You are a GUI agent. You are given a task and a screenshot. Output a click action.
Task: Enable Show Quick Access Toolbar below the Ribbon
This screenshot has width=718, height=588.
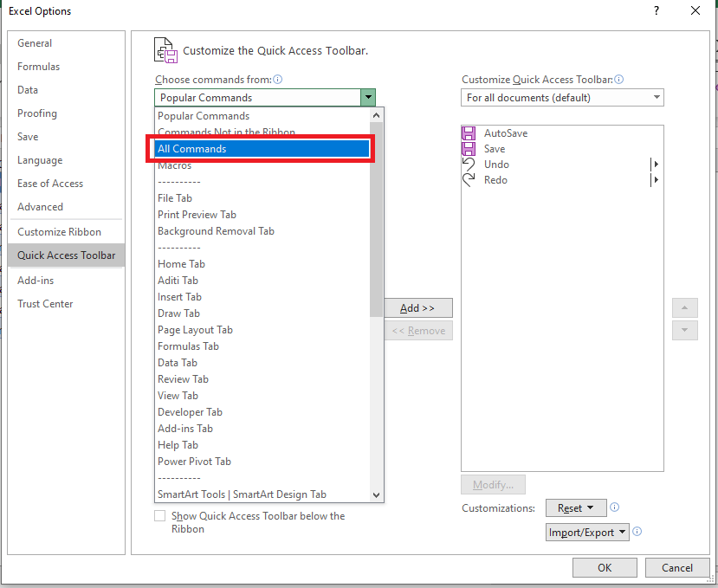click(x=160, y=515)
